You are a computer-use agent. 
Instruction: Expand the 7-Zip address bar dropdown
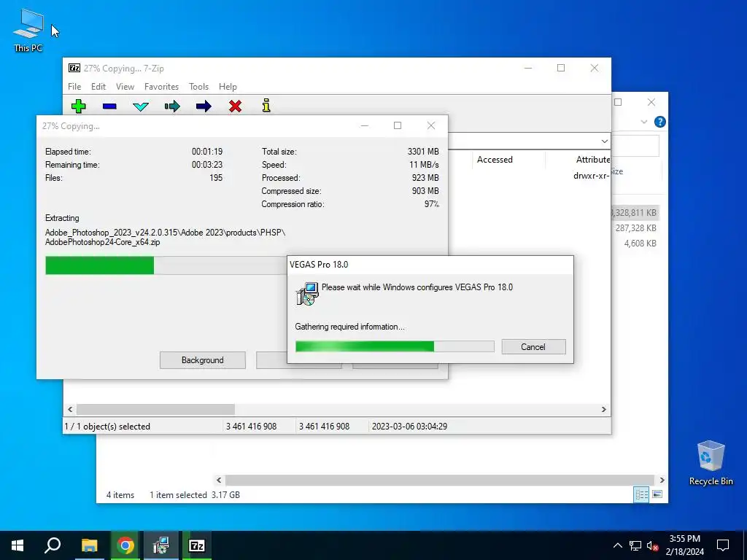coord(604,141)
